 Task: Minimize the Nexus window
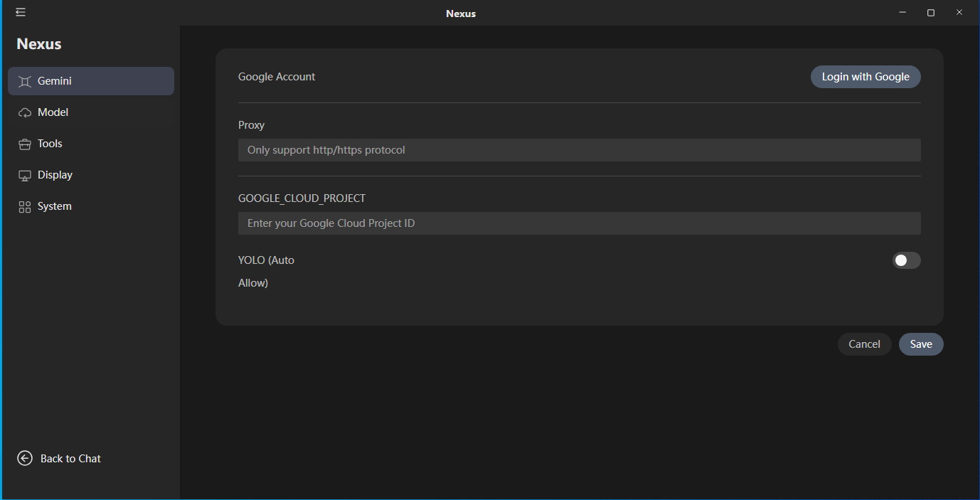(902, 13)
